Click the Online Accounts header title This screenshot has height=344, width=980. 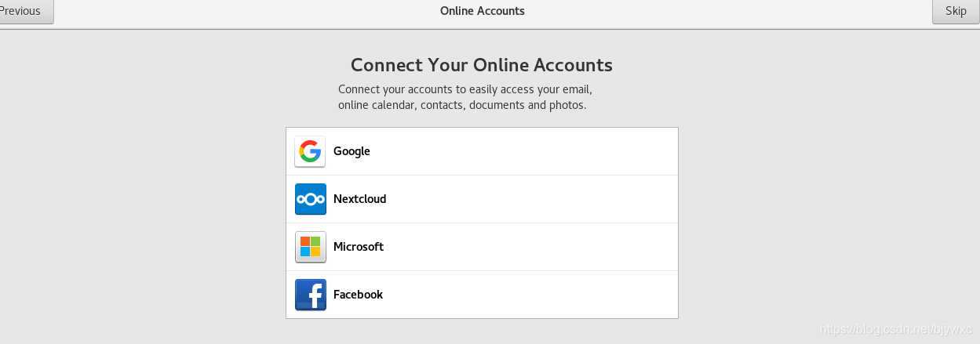point(482,11)
